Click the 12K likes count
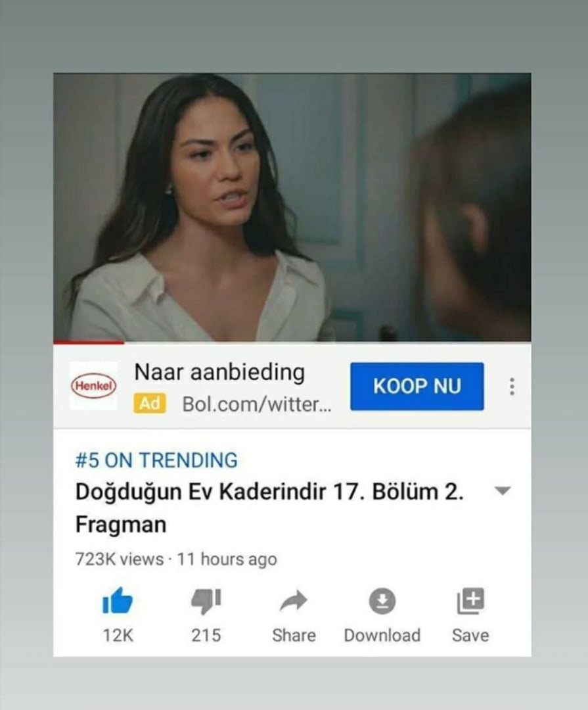The image size is (588, 710). 118,635
